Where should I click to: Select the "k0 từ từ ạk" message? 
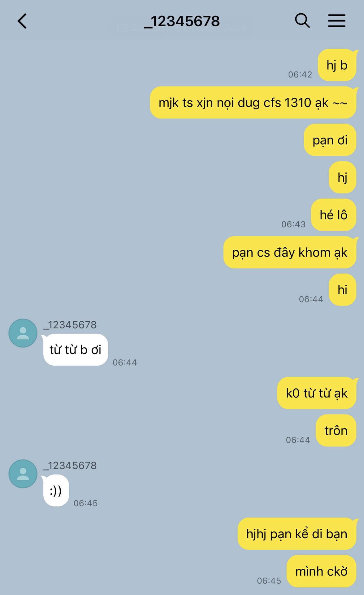(317, 393)
